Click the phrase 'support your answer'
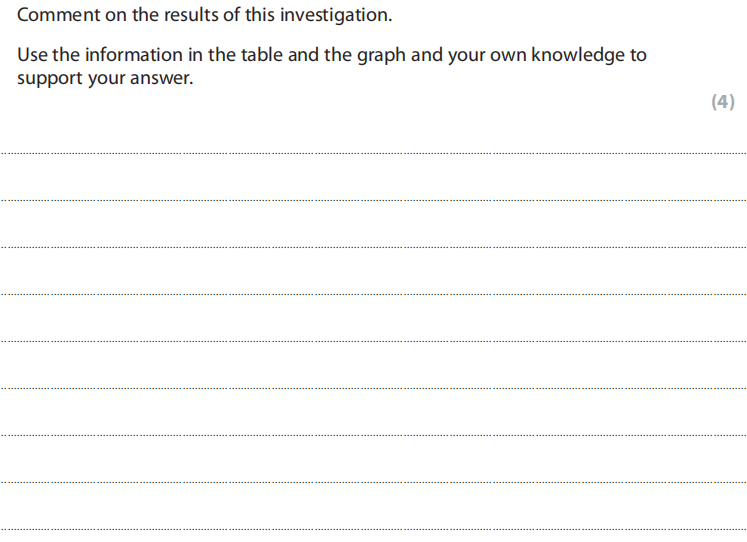This screenshot has height=542, width=747. pos(104,79)
